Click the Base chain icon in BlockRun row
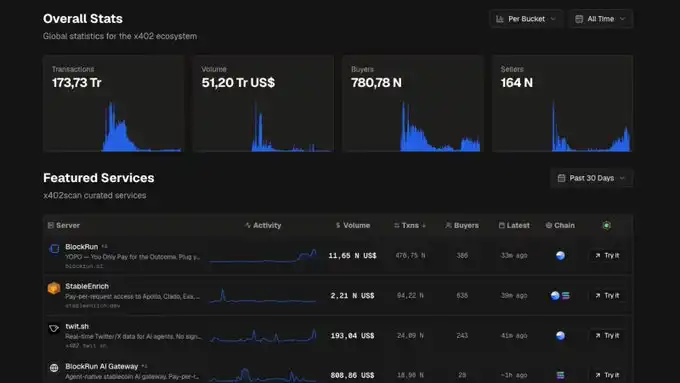The image size is (680, 383). click(560, 255)
